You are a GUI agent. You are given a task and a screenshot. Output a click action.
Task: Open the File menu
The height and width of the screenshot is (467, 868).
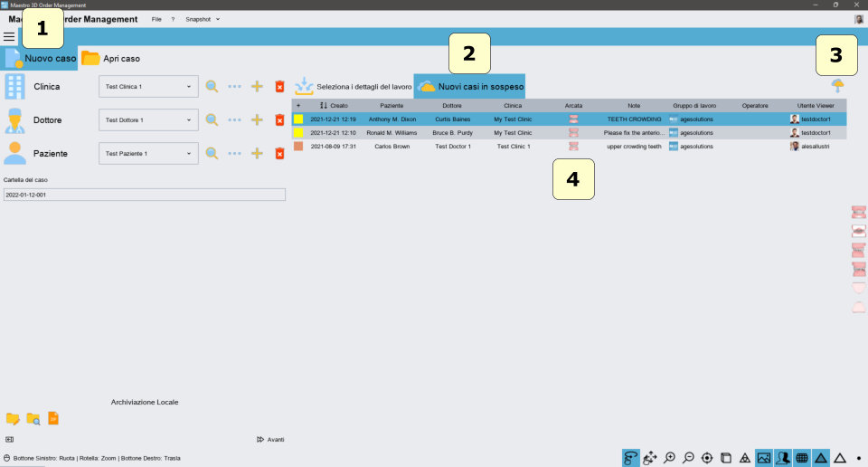click(156, 19)
